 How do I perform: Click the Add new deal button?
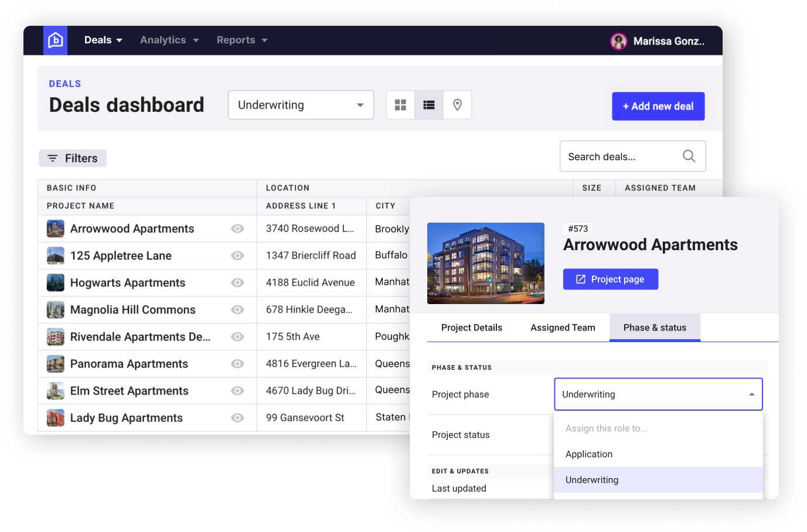point(658,106)
